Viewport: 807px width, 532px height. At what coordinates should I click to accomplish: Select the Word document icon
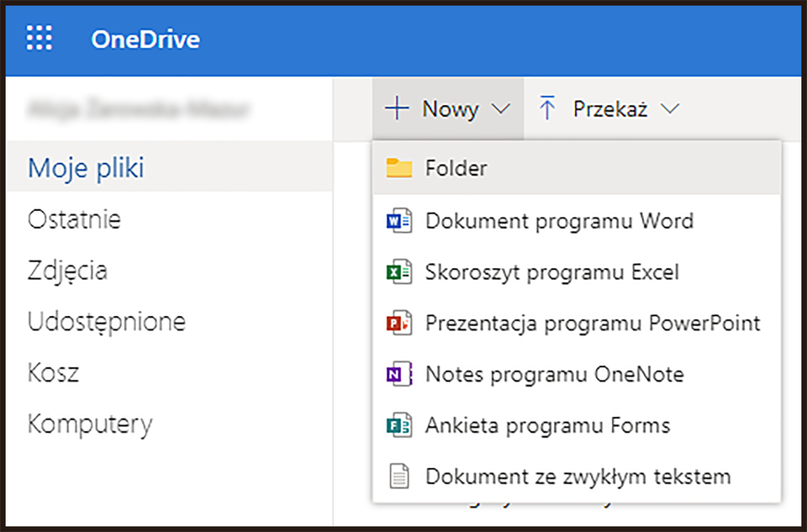399,220
